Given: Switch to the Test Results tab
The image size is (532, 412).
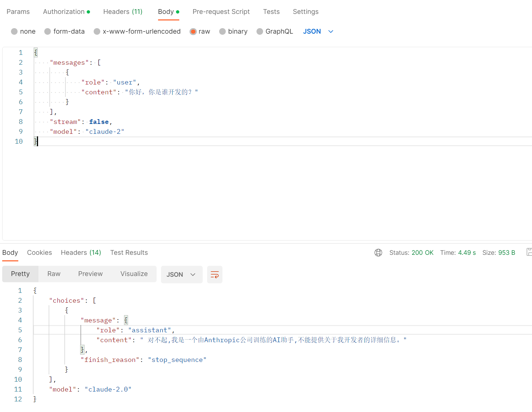Looking at the screenshot, I should click(129, 253).
